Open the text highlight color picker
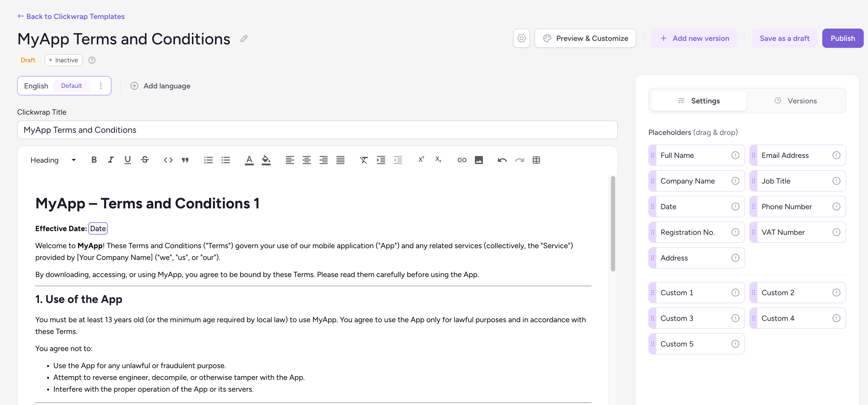 (x=266, y=160)
